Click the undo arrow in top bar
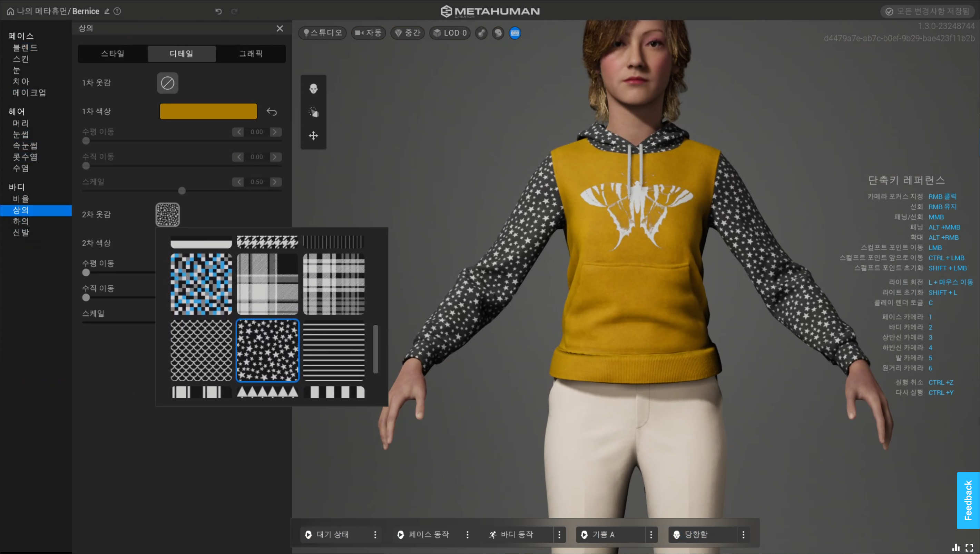 218,11
